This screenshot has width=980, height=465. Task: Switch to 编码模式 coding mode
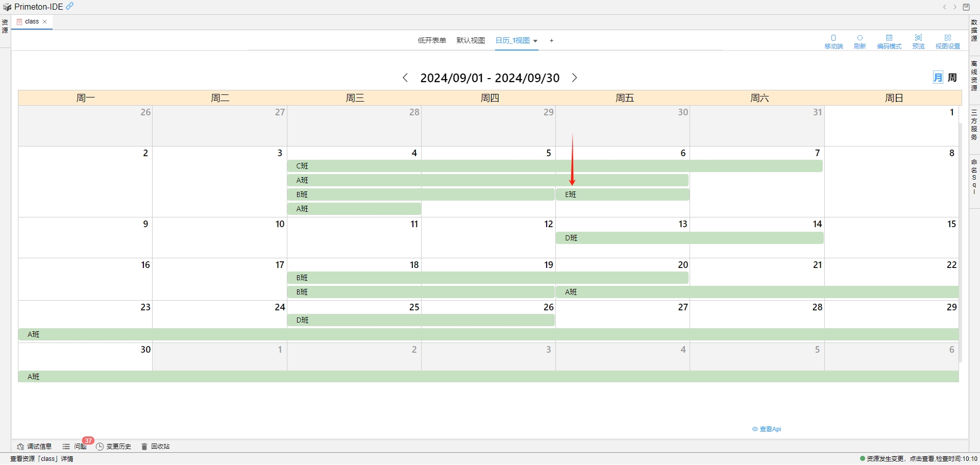[889, 41]
